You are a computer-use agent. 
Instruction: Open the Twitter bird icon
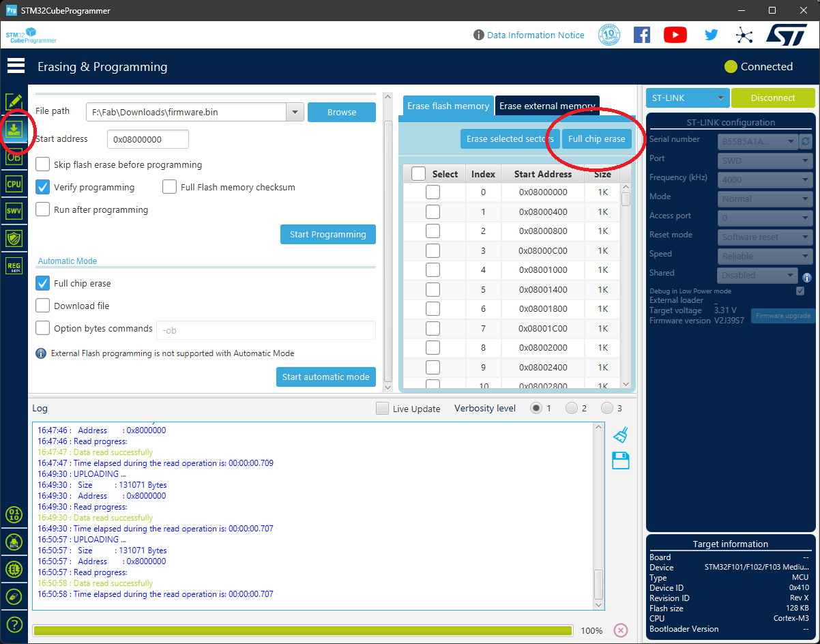click(x=712, y=35)
